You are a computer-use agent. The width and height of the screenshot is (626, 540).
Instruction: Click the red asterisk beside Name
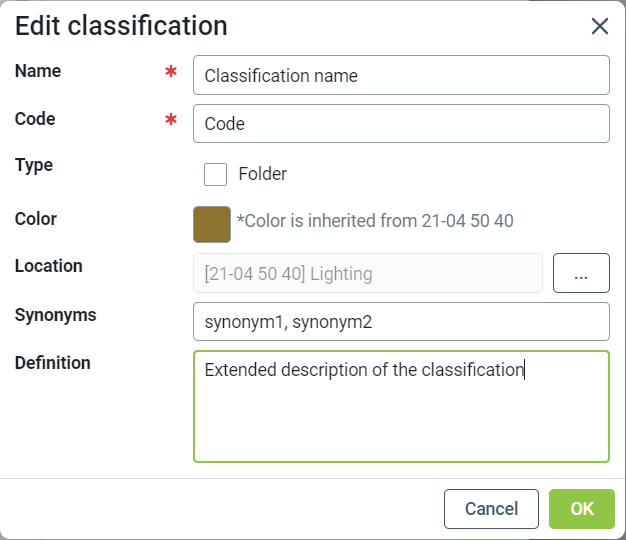coord(171,73)
